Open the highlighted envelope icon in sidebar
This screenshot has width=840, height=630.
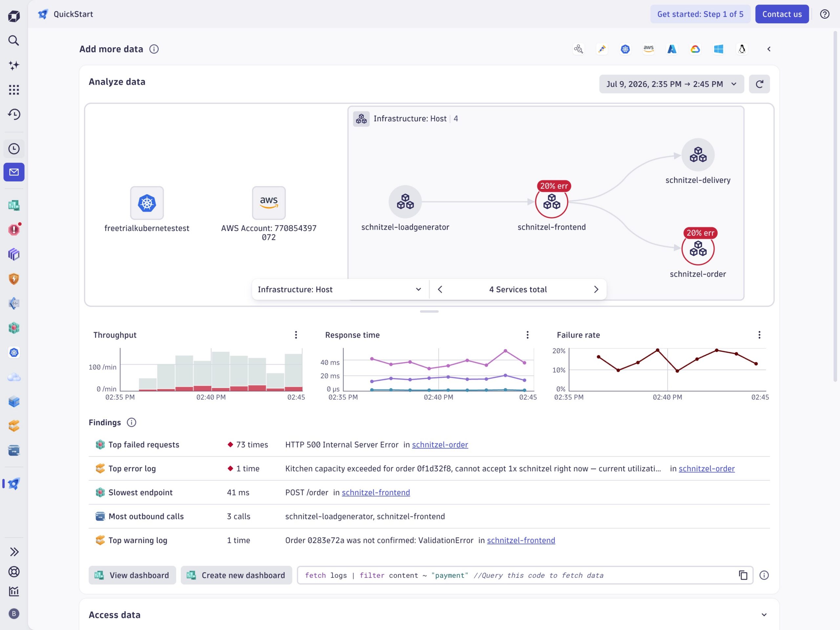(14, 172)
